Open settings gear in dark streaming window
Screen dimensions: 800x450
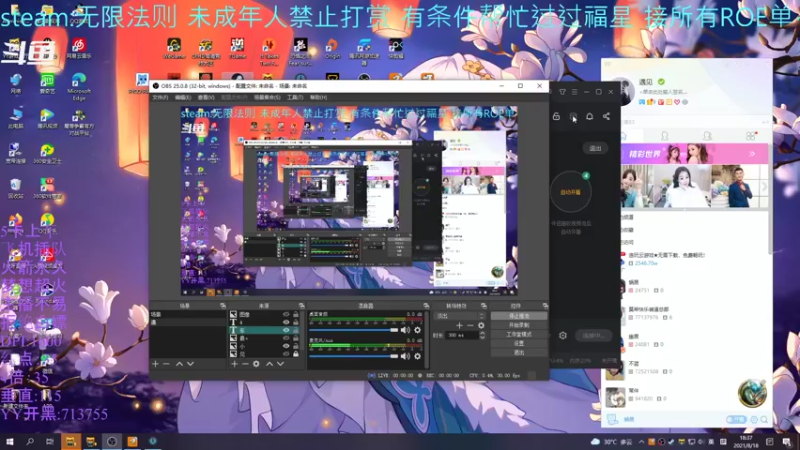563,336
